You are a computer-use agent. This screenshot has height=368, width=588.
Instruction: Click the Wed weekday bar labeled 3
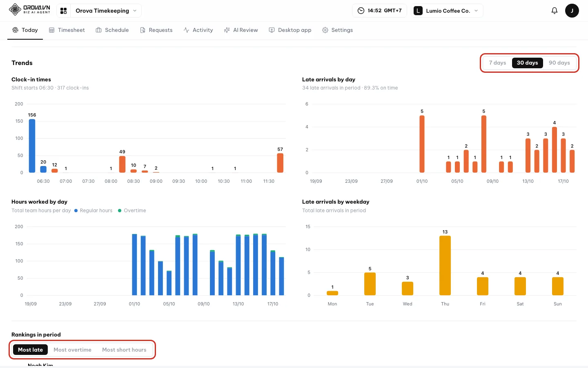[408, 289]
